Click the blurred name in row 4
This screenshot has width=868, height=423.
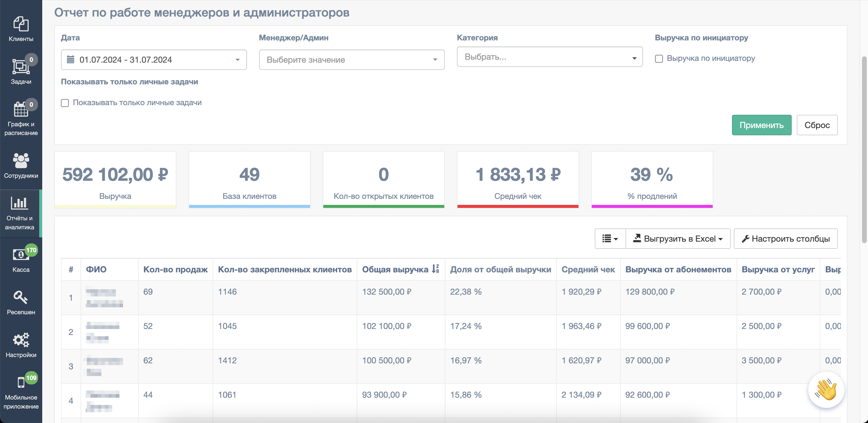(x=103, y=400)
